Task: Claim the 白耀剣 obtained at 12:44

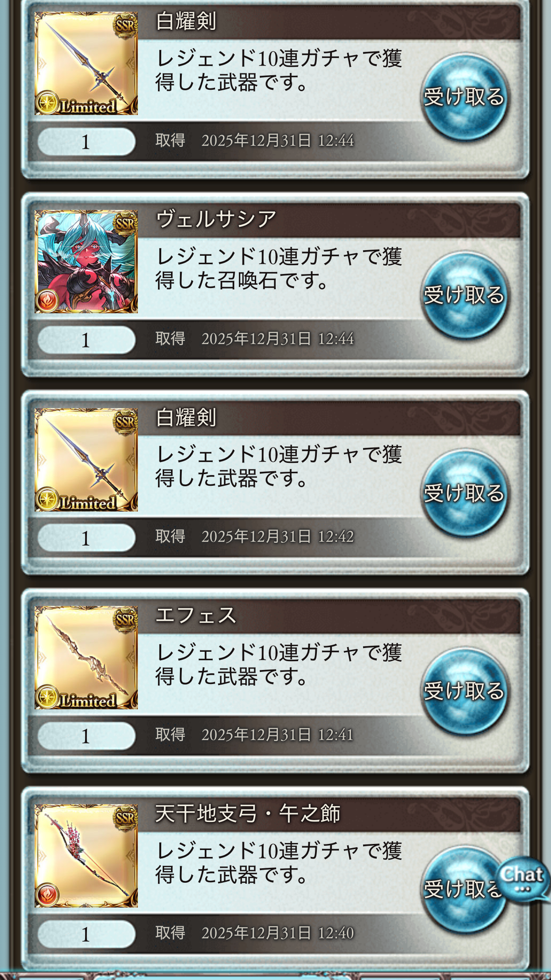Action: 464,97
